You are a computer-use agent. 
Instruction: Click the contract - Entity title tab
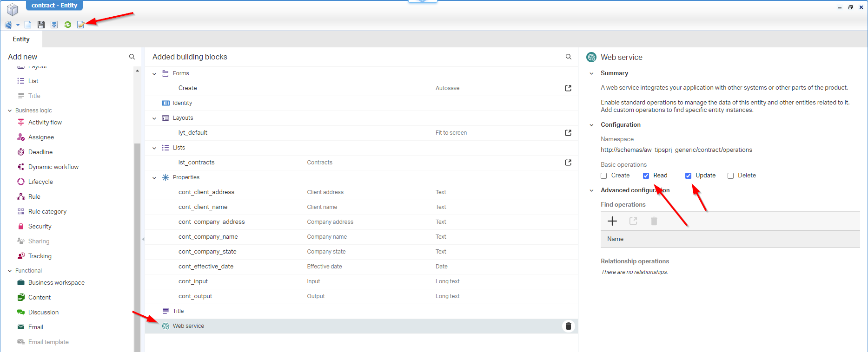coord(54,6)
